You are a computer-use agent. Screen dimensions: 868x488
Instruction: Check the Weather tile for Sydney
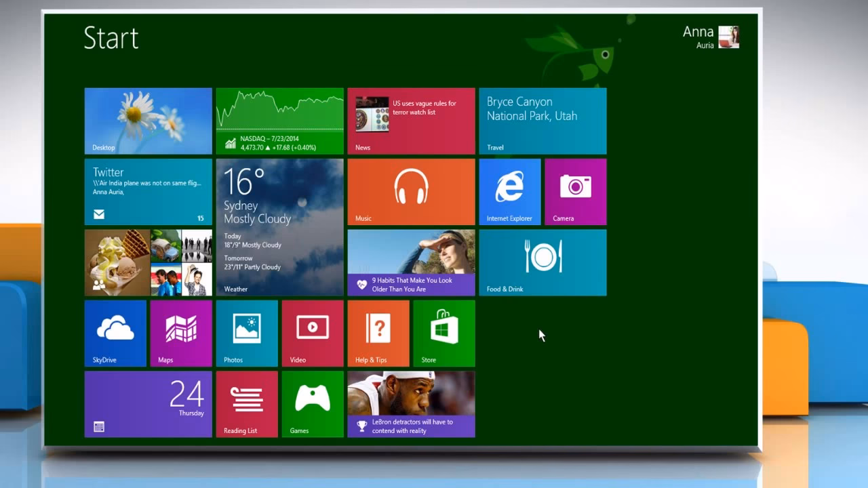pyautogui.click(x=279, y=226)
